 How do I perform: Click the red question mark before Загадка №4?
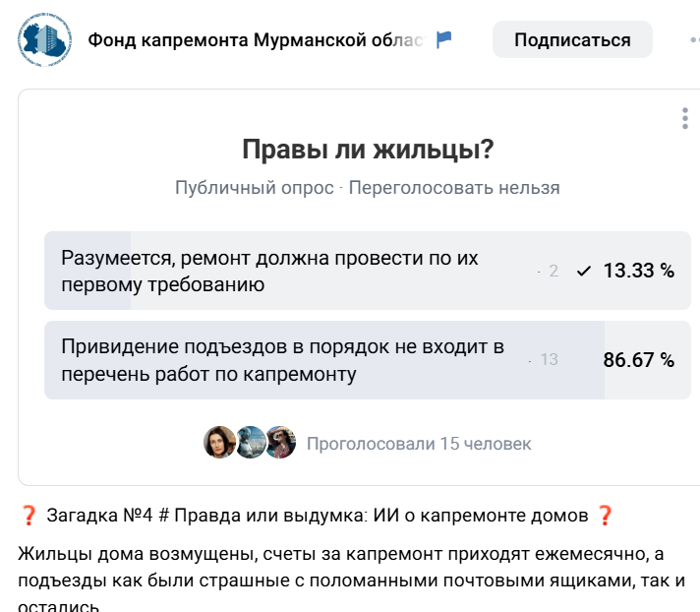[x=29, y=516]
